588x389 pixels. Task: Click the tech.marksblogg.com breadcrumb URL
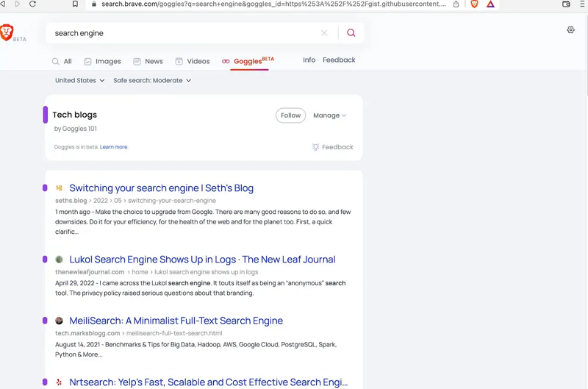[139, 333]
